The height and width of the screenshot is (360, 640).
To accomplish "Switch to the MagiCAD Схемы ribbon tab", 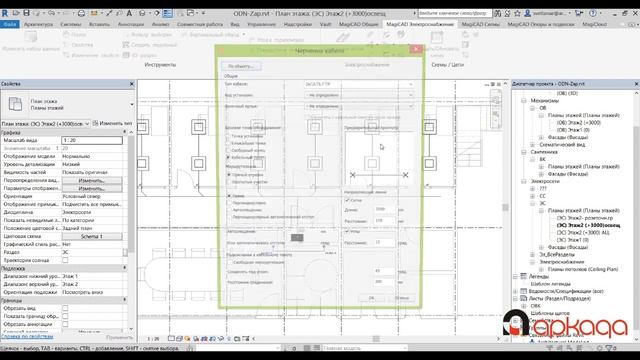I will pyautogui.click(x=480, y=24).
